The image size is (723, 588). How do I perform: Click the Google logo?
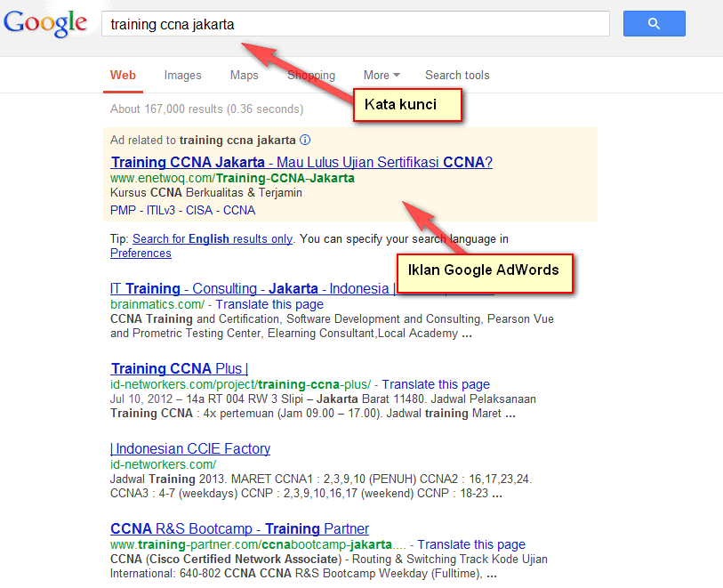pyautogui.click(x=44, y=23)
